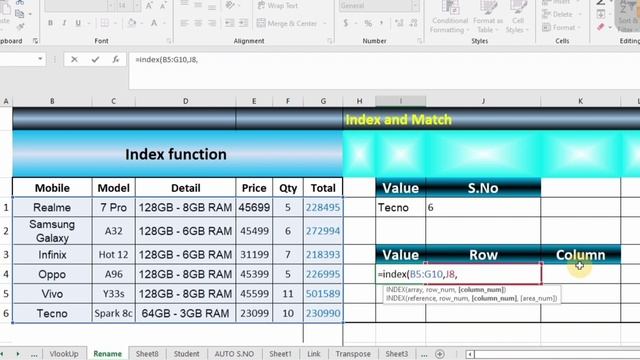640x360 pixels.
Task: Click the Orientation text angle icon
Action: pos(230,5)
